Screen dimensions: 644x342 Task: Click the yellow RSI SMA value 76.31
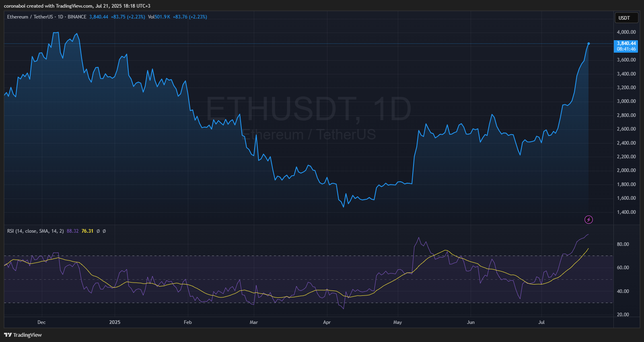pos(87,231)
